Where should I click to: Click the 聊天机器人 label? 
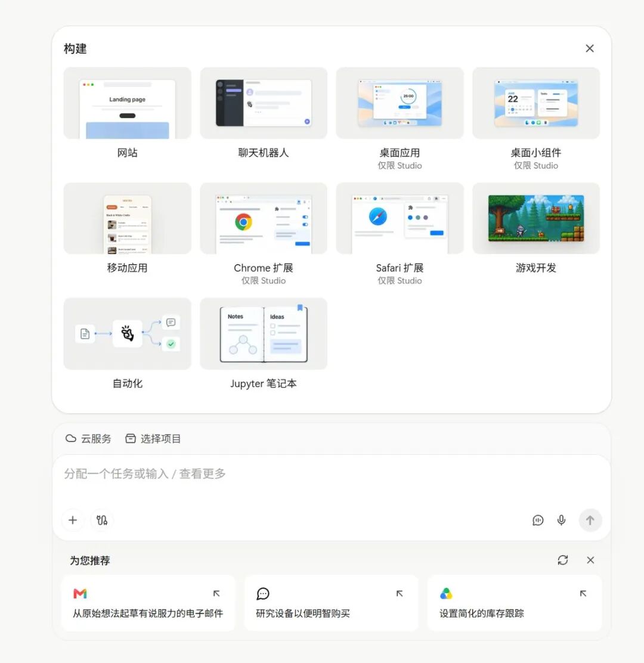[x=264, y=153]
